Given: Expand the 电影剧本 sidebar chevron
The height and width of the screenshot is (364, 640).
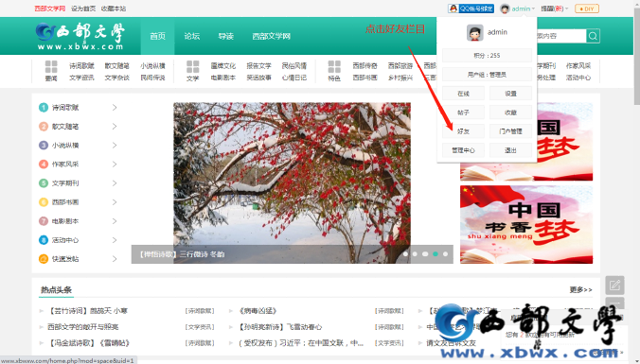Looking at the screenshot, I should coord(115,221).
